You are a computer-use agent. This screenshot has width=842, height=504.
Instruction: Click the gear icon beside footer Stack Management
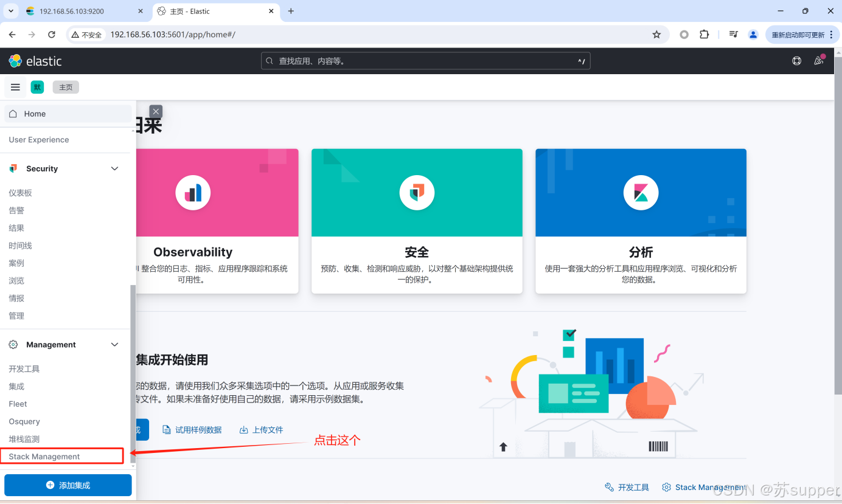(666, 487)
